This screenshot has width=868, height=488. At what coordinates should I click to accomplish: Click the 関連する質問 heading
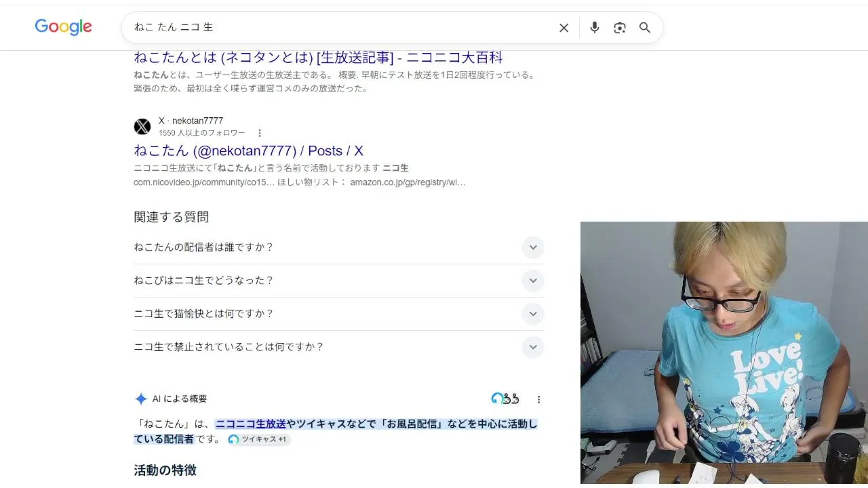(x=171, y=217)
